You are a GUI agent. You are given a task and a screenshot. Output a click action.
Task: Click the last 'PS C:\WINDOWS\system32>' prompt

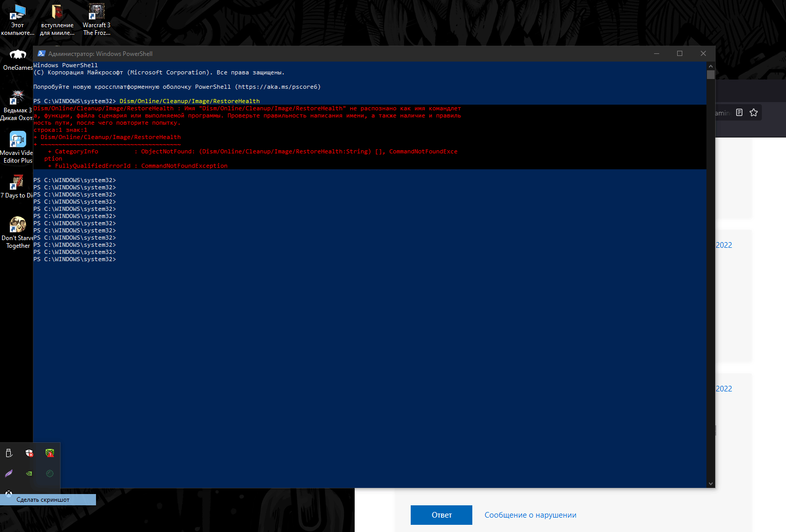74,259
